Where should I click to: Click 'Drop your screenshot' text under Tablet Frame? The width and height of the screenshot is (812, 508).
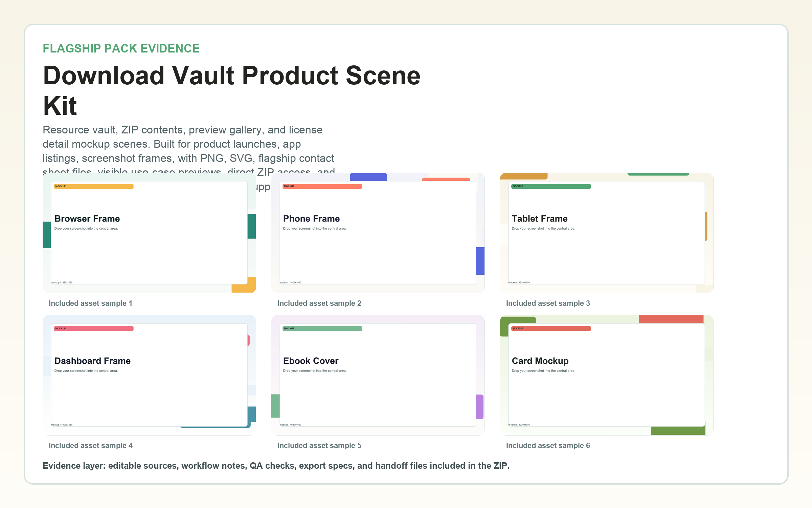tap(543, 229)
